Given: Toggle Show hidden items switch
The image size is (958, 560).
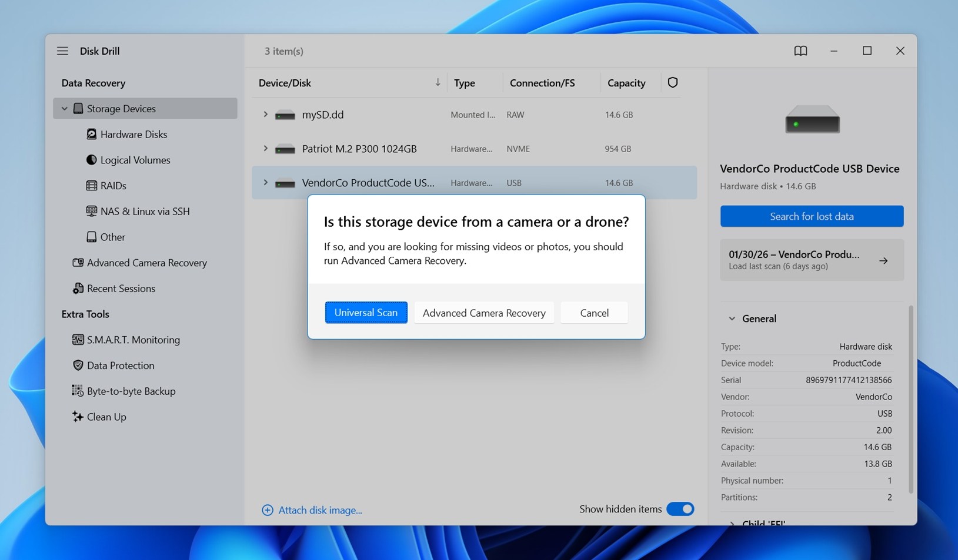Looking at the screenshot, I should (x=680, y=509).
